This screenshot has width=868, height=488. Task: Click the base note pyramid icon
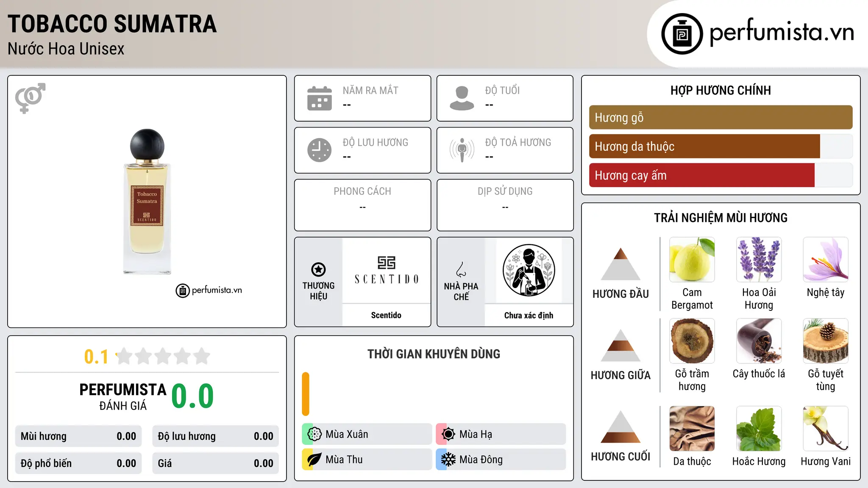click(x=620, y=427)
